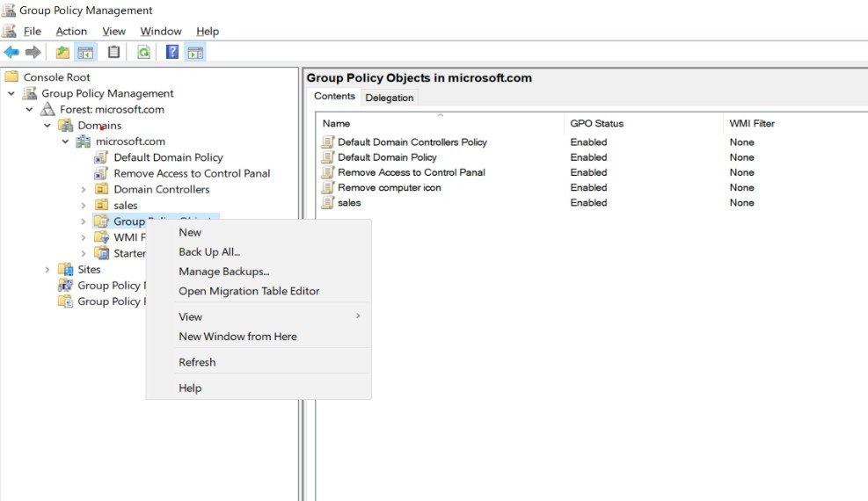The image size is (868, 501).
Task: Click Default Domain Controllers Policy scroll icon
Action: (328, 142)
